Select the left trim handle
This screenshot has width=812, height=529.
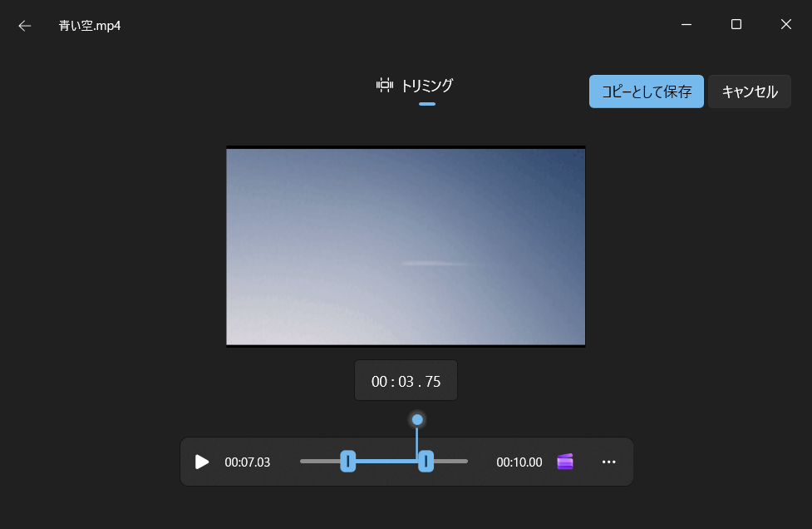[348, 462]
